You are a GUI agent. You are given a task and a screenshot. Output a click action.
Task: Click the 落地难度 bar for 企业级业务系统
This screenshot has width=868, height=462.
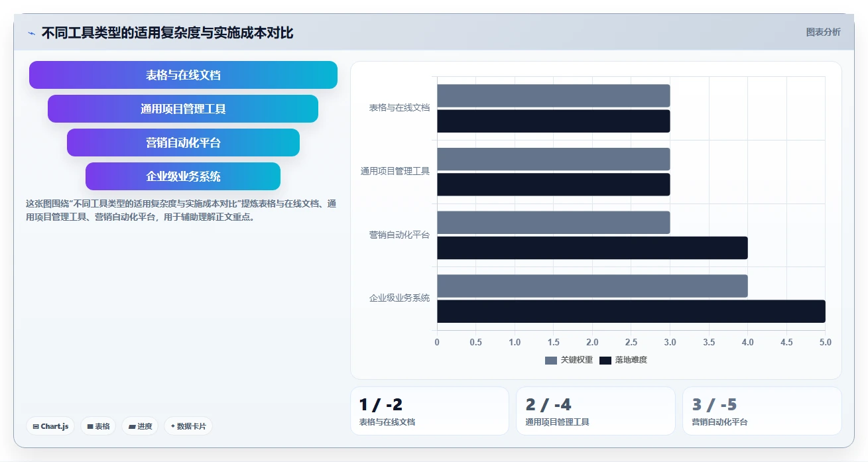[631, 312]
